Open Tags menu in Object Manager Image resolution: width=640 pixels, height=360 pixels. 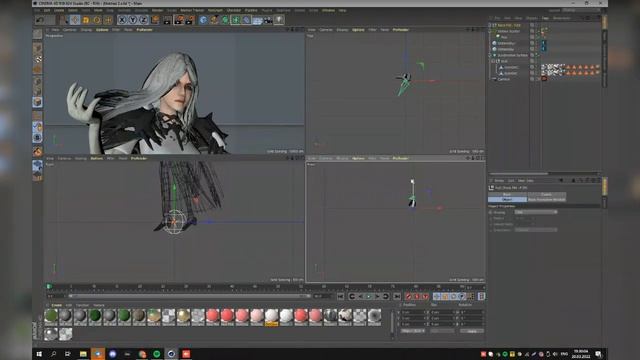click(545, 18)
